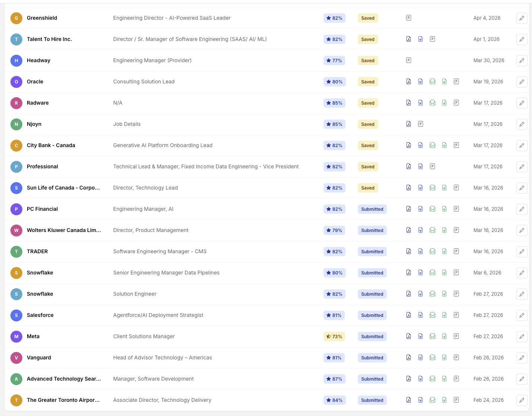Click the 87% match score badge
532x416 pixels.
tap(334, 379)
